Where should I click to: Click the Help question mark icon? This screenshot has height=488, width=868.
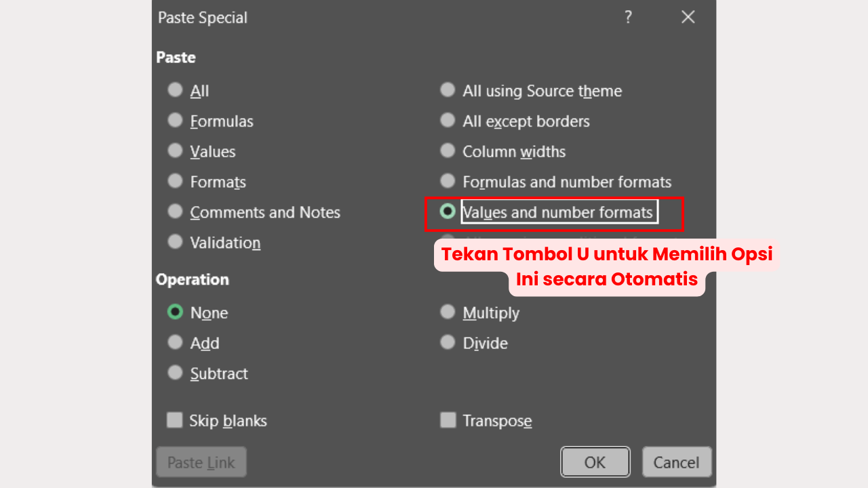[628, 17]
